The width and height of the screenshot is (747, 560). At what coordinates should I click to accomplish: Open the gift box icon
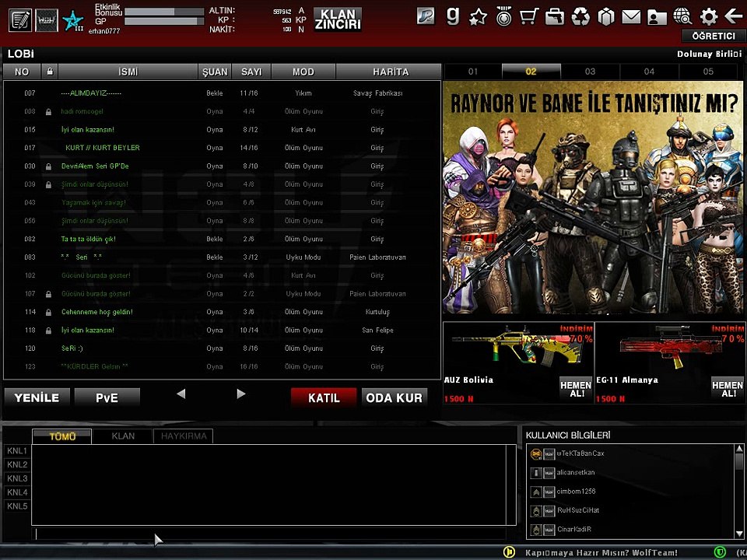[606, 17]
